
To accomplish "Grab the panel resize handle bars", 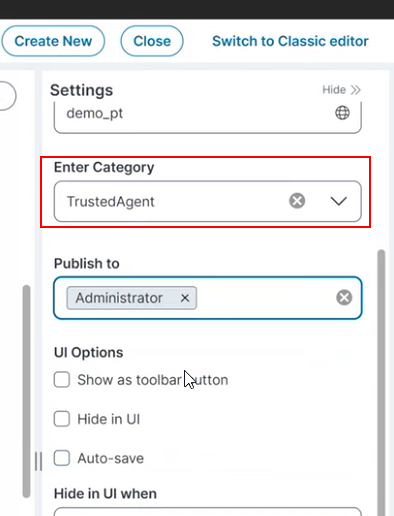I will tap(39, 461).
